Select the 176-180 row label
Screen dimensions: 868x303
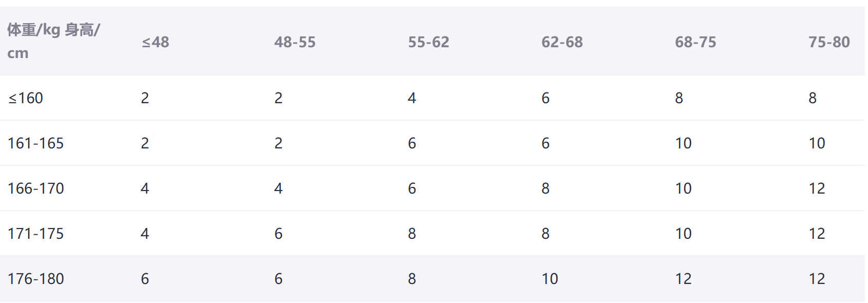(35, 279)
